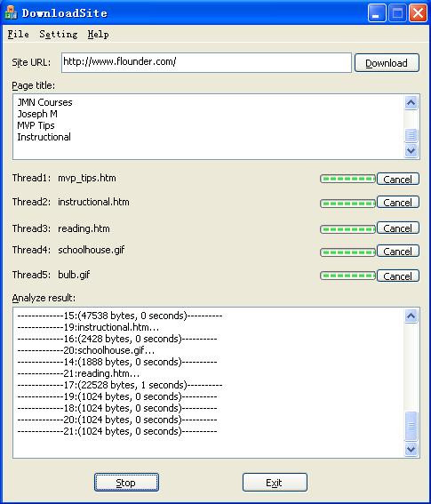The height and width of the screenshot is (504, 431).
Task: Click Page title list scroll up arrow
Action: (x=411, y=103)
